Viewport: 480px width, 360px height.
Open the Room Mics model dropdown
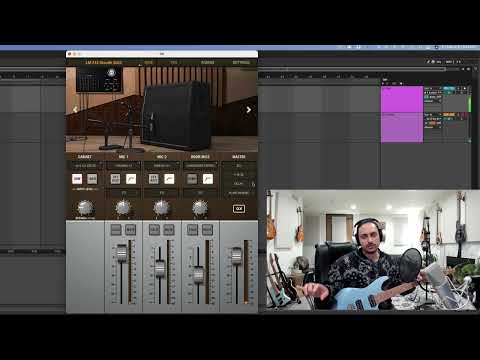click(200, 165)
